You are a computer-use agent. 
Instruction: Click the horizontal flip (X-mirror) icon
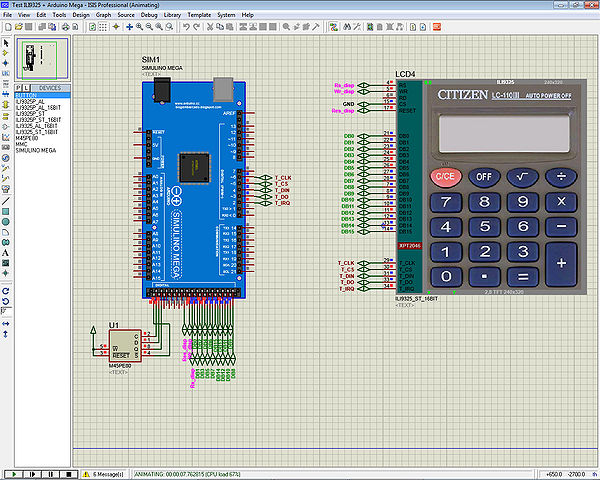pos(6,324)
